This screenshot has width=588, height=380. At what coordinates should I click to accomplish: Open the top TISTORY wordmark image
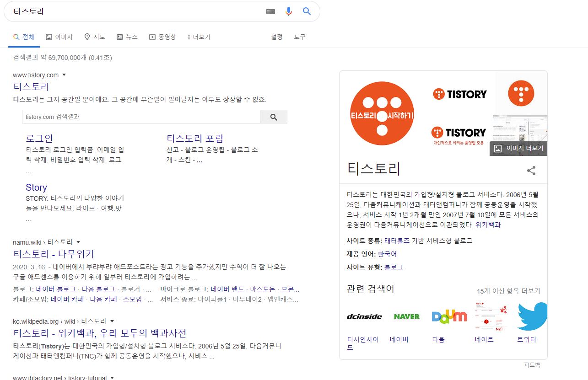(460, 94)
